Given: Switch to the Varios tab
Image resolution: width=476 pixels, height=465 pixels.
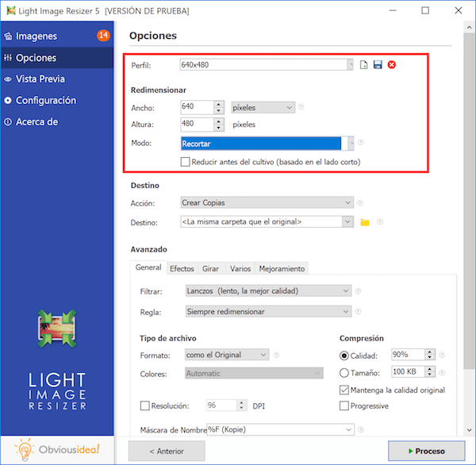Looking at the screenshot, I should click(x=240, y=269).
